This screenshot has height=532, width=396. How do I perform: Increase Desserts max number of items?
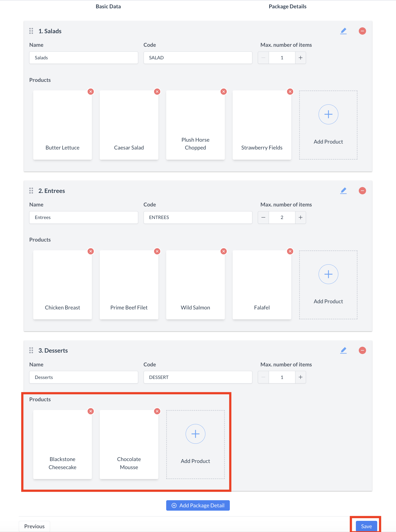coord(300,377)
